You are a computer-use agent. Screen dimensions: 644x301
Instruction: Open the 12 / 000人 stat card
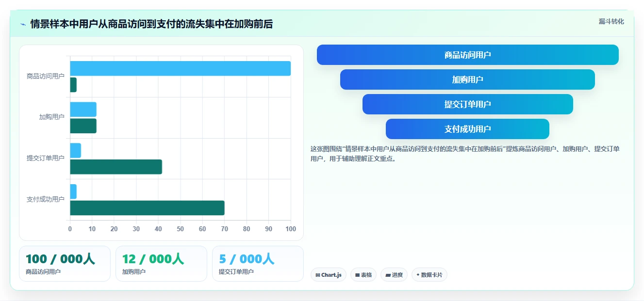(x=161, y=264)
